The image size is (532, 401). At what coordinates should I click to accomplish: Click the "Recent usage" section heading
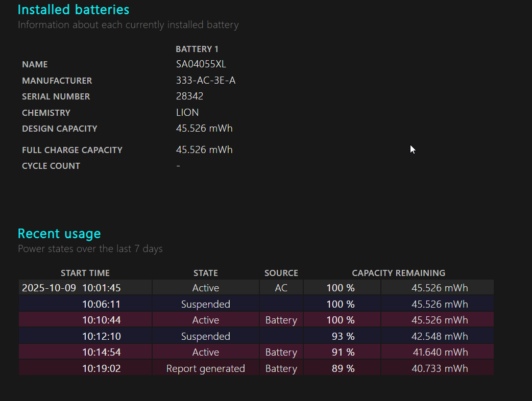pyautogui.click(x=59, y=234)
